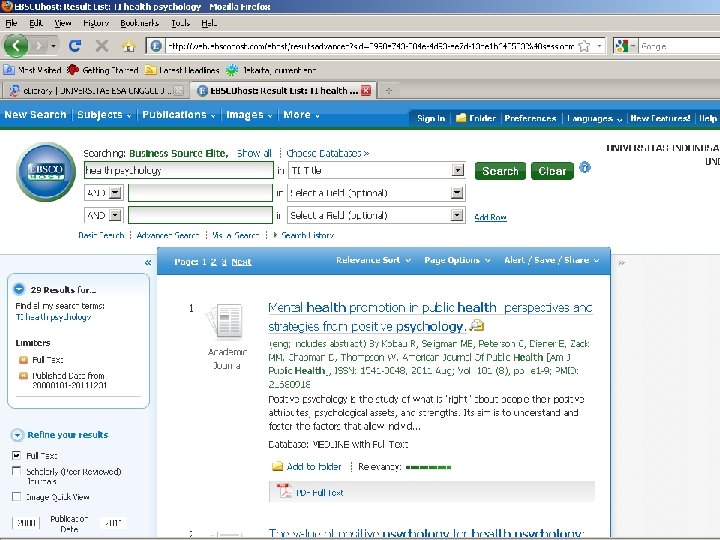Go to results page 2
Screen dimensions: 720x540
[x=214, y=262]
